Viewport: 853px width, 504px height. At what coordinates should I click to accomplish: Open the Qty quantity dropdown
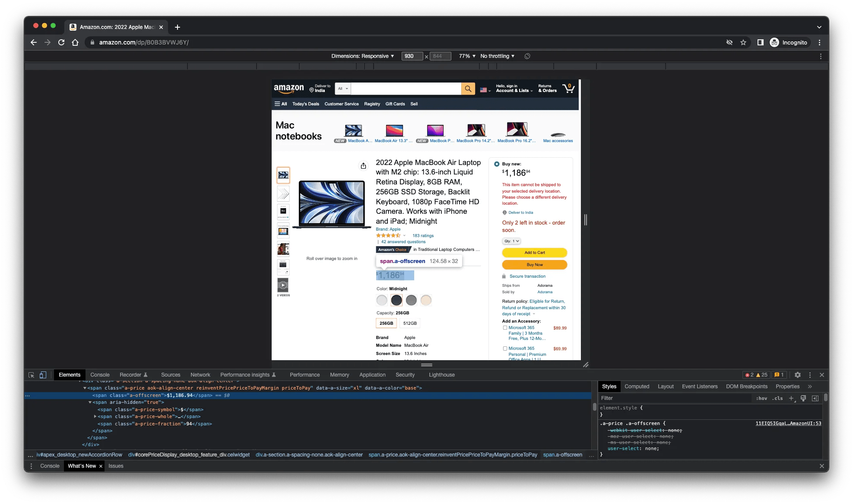[511, 241]
